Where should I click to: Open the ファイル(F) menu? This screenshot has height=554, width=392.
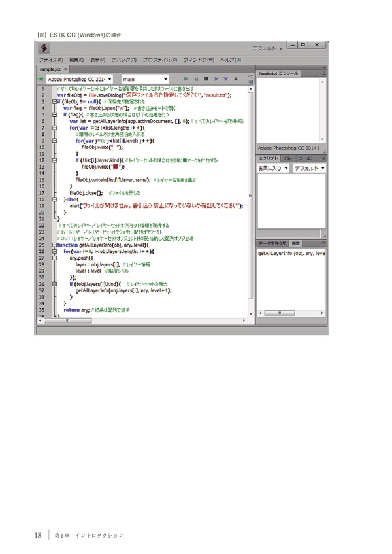(51, 60)
